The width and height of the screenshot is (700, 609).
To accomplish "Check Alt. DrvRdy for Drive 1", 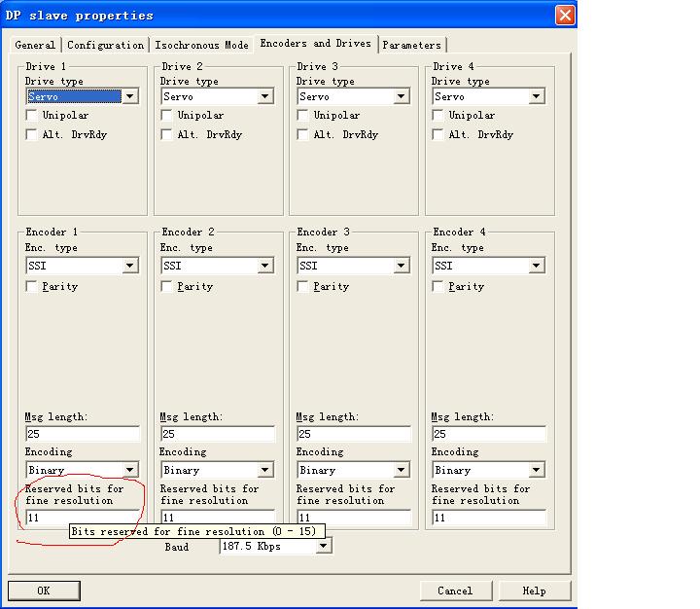I will 32,134.
